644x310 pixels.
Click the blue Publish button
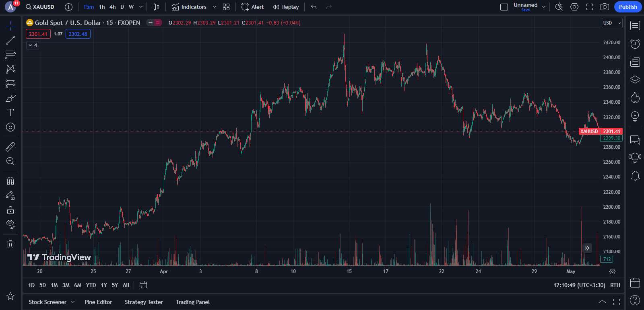[627, 7]
